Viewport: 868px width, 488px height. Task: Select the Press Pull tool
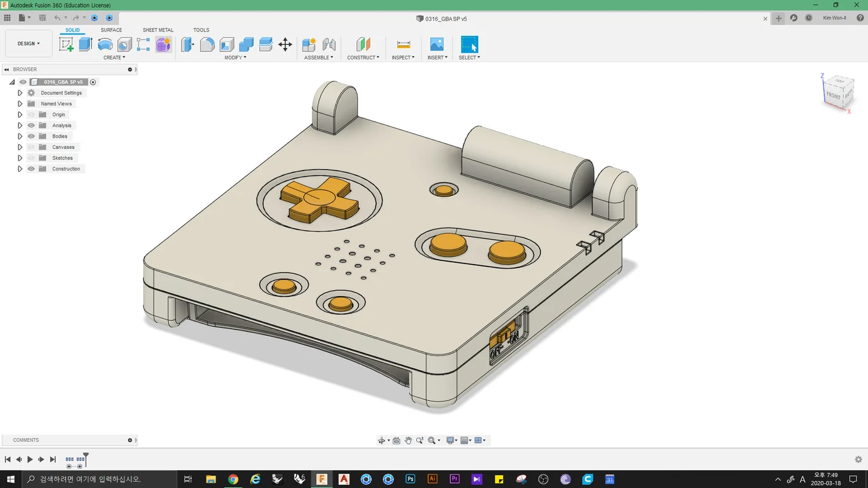(x=188, y=44)
